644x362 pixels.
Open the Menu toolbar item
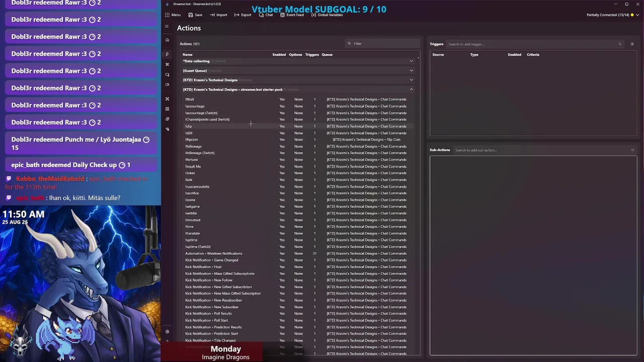(173, 15)
